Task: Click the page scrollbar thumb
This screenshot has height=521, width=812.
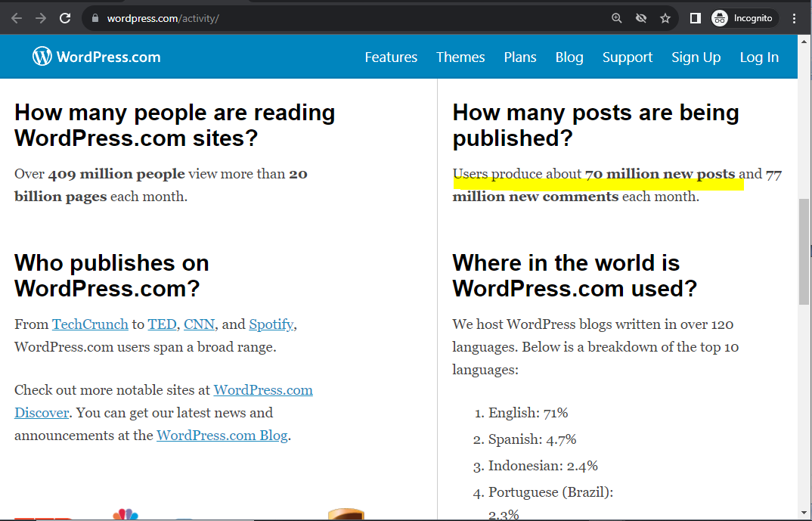Action: (x=804, y=252)
